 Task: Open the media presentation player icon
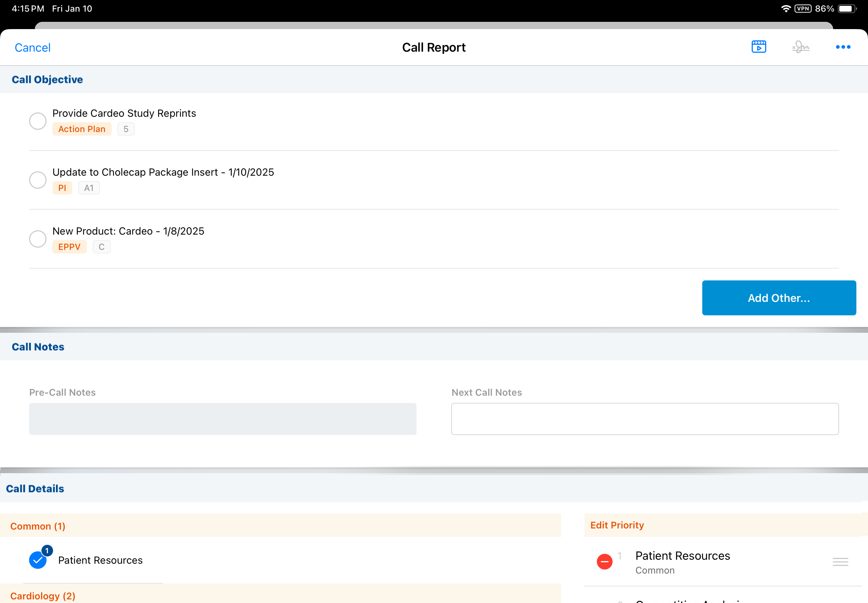[x=759, y=47]
